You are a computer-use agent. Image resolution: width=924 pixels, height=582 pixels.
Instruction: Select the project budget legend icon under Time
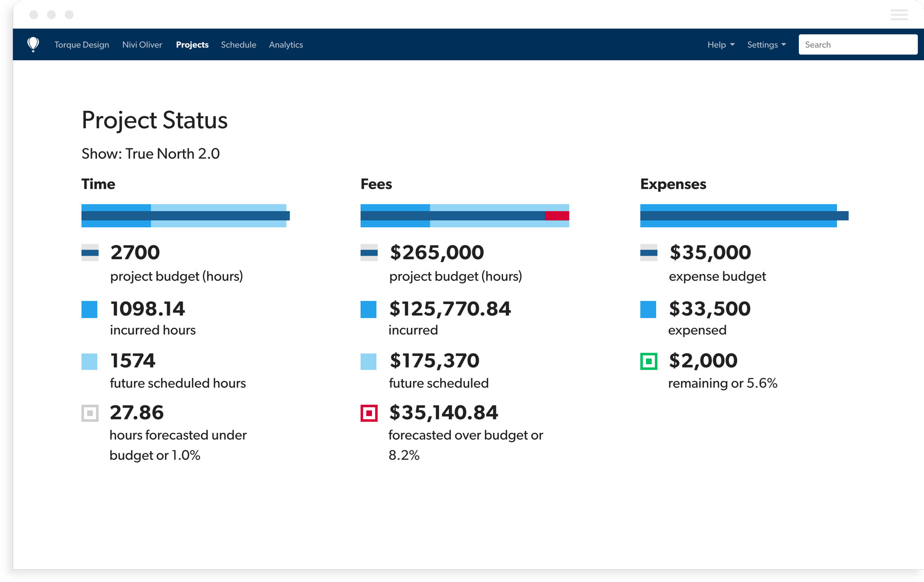coord(90,252)
